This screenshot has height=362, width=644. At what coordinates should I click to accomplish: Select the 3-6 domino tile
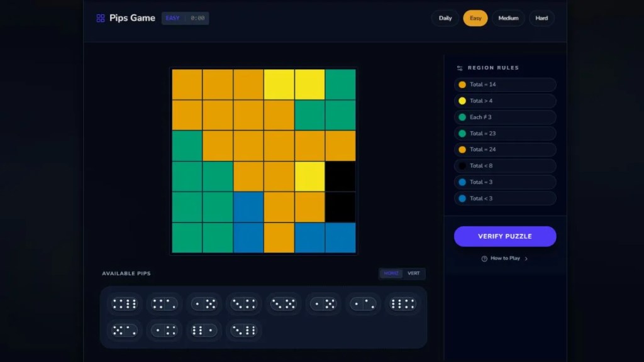tap(243, 331)
